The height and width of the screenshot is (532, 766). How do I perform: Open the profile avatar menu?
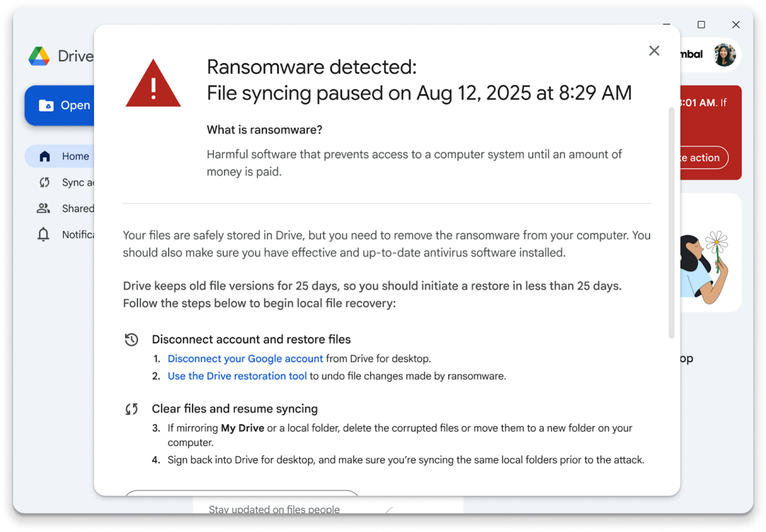tap(724, 54)
